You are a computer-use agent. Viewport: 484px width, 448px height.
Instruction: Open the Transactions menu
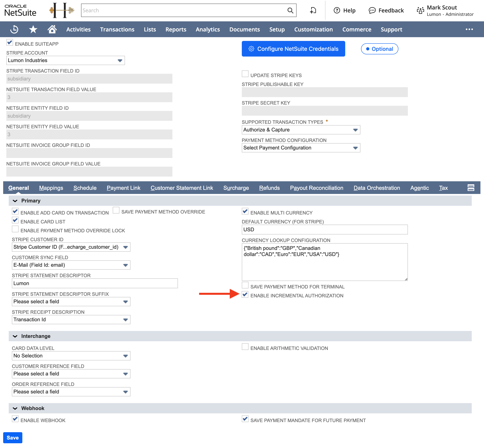(x=117, y=29)
